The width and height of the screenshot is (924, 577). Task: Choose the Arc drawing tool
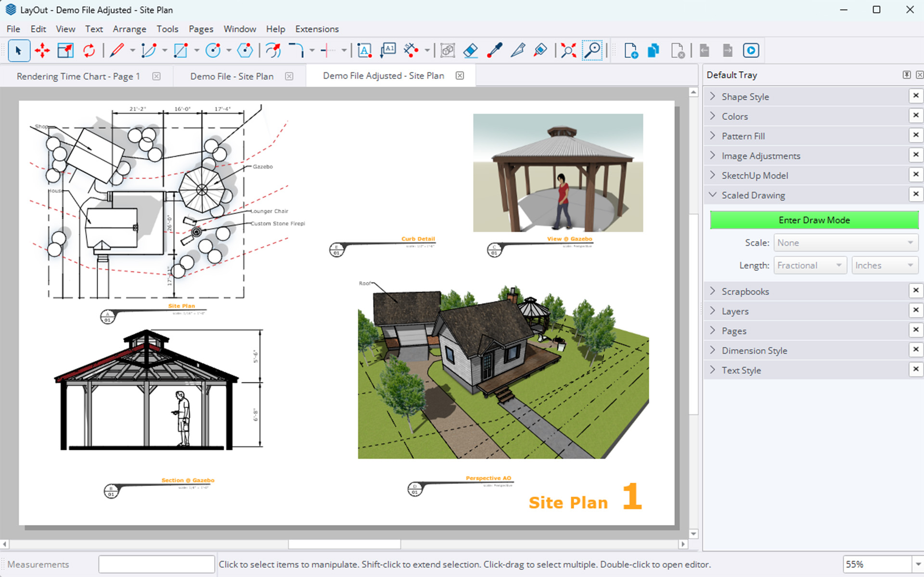(149, 51)
